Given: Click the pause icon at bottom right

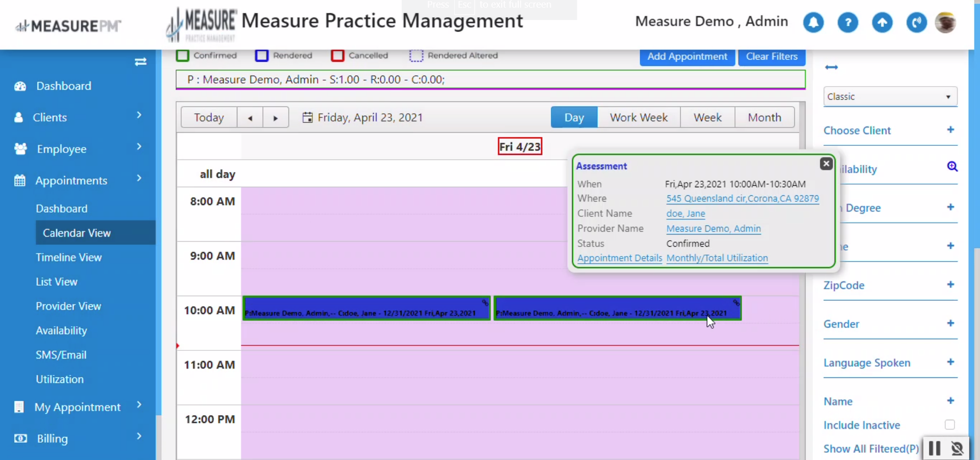Looking at the screenshot, I should point(935,448).
